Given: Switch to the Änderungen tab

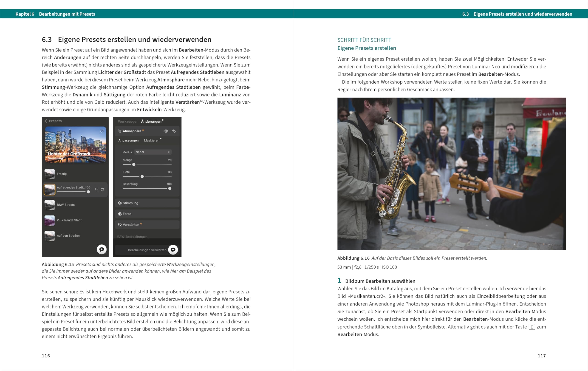Looking at the screenshot, I should 151,121.
